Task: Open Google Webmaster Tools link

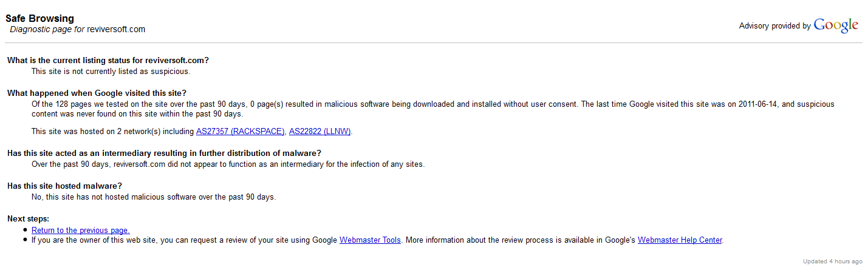Action: 370,240
